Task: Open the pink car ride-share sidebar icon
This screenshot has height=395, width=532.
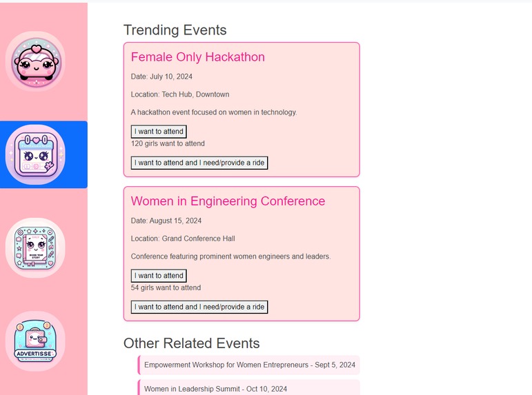Action: coord(36,61)
